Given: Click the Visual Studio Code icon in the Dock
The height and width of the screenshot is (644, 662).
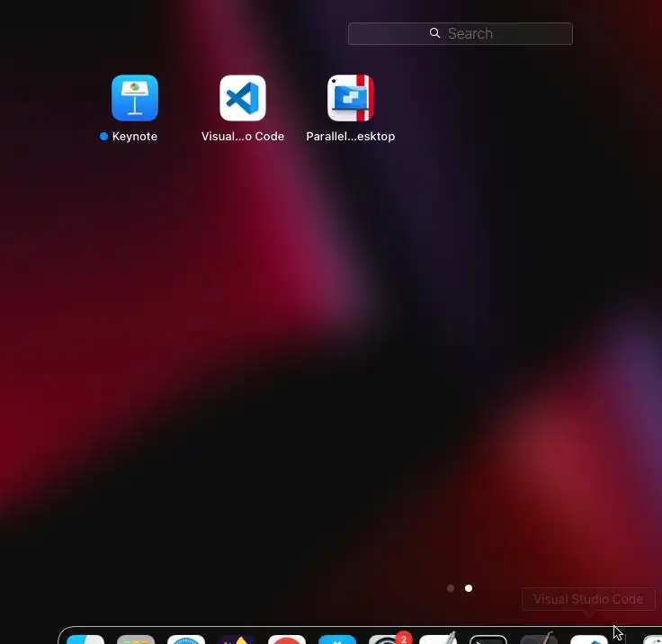Looking at the screenshot, I should pos(589,639).
